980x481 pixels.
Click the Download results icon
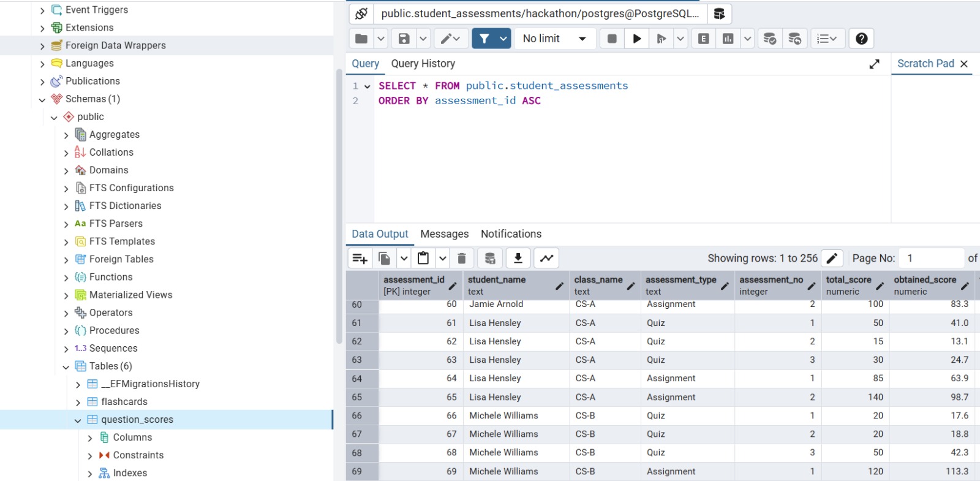point(518,258)
